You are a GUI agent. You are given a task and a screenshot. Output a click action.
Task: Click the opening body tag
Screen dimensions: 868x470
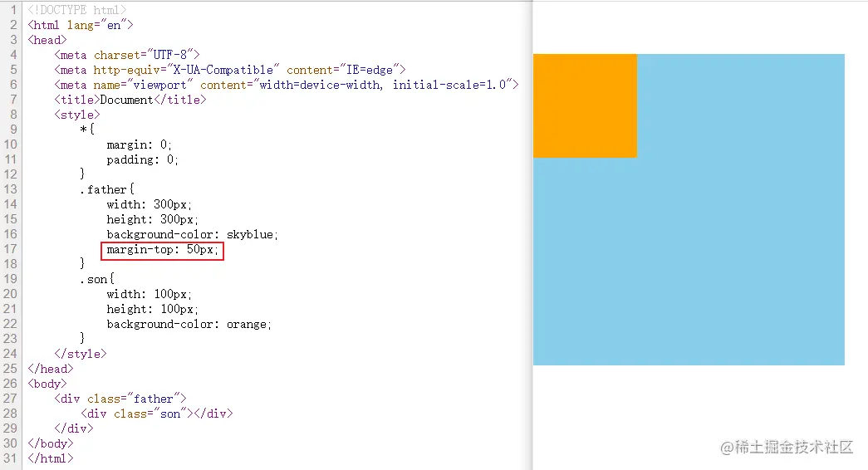click(x=47, y=384)
